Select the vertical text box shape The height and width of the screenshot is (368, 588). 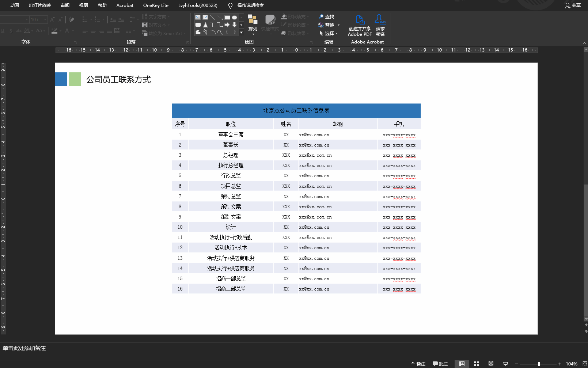[205, 17]
